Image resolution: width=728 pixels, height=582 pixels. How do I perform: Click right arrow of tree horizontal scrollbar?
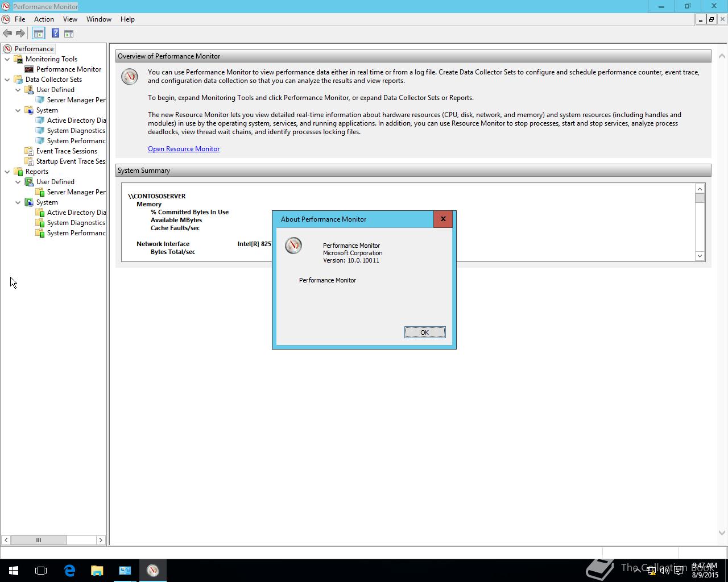101,540
